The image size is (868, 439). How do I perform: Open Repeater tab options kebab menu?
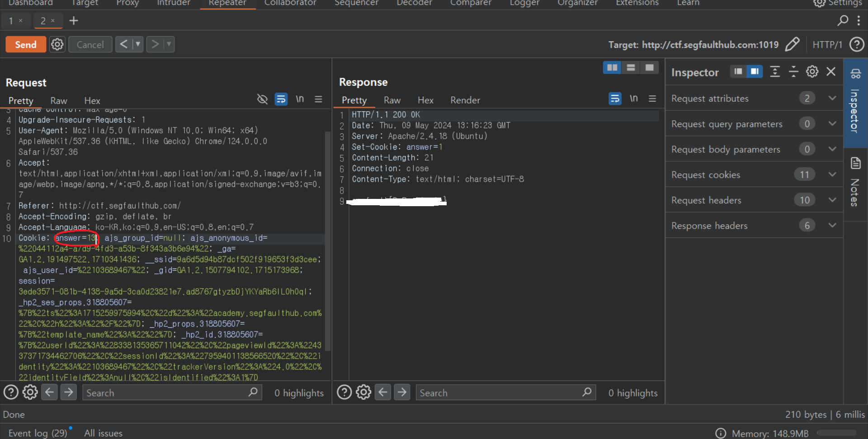pyautogui.click(x=859, y=20)
